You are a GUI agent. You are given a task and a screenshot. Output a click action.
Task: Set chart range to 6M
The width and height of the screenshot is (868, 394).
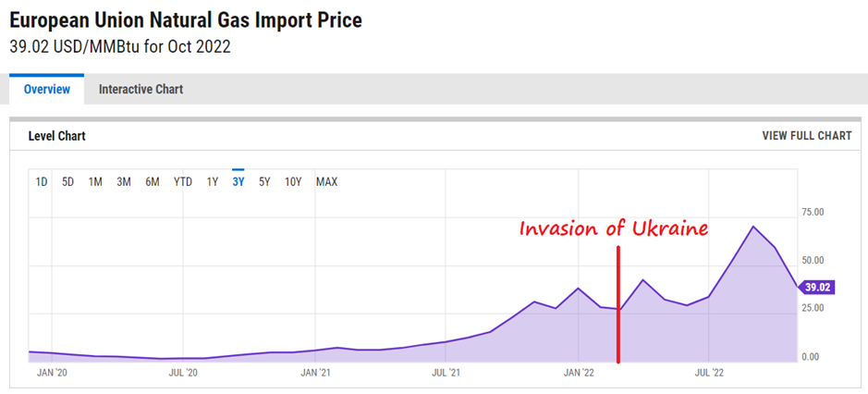click(x=153, y=182)
